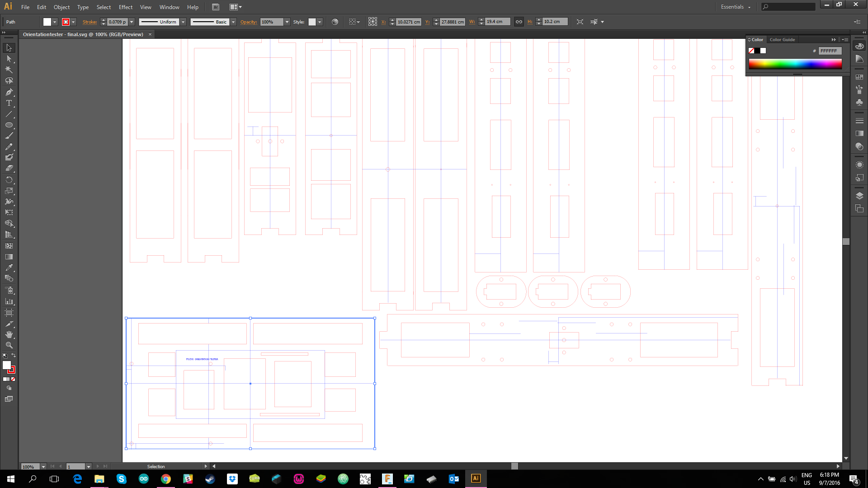Activate the Zoom tool

9,345
